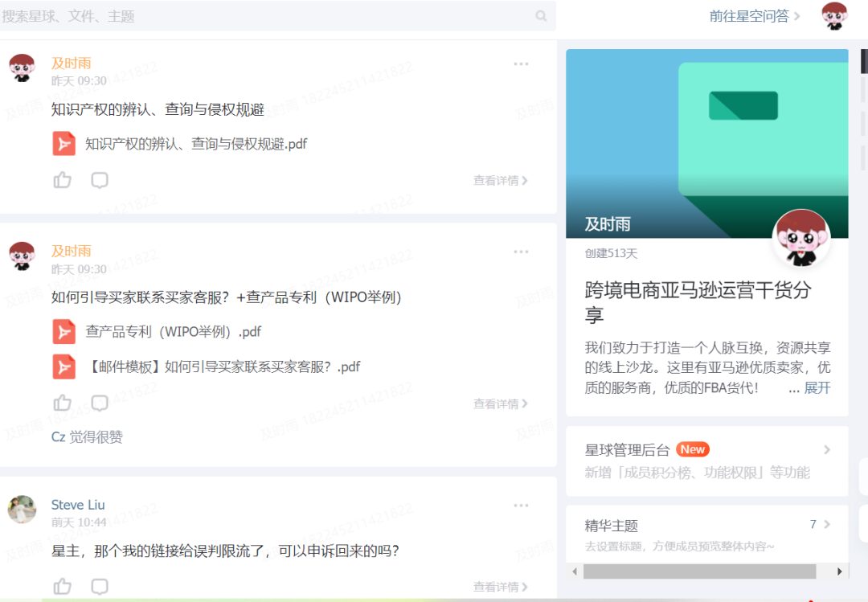Viewport: 868px width, 602px height.
Task: Toggle like on the 如何引导买家 post
Action: pos(63,403)
